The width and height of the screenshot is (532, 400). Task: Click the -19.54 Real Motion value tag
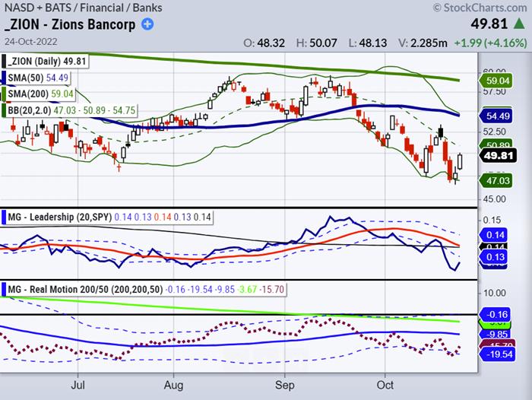pyautogui.click(x=496, y=355)
